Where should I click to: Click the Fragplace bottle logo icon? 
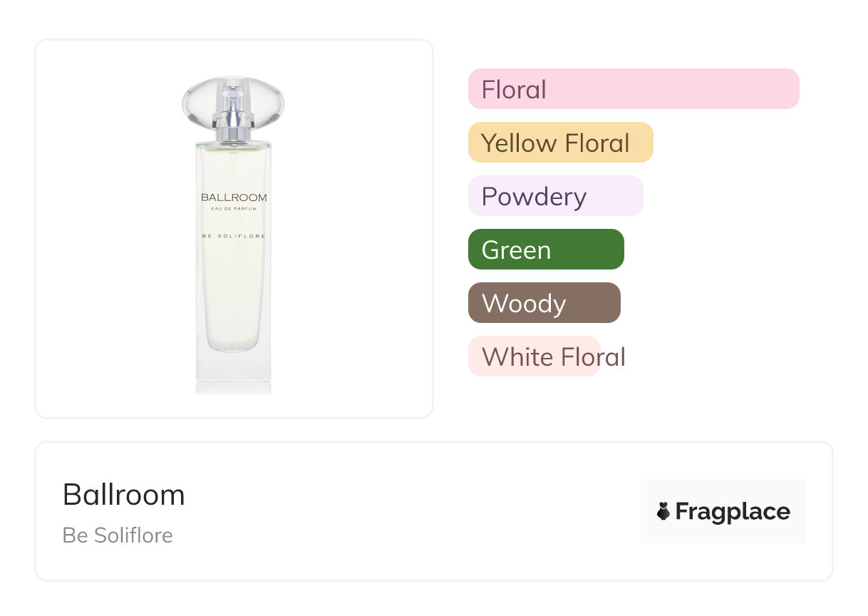pos(663,511)
